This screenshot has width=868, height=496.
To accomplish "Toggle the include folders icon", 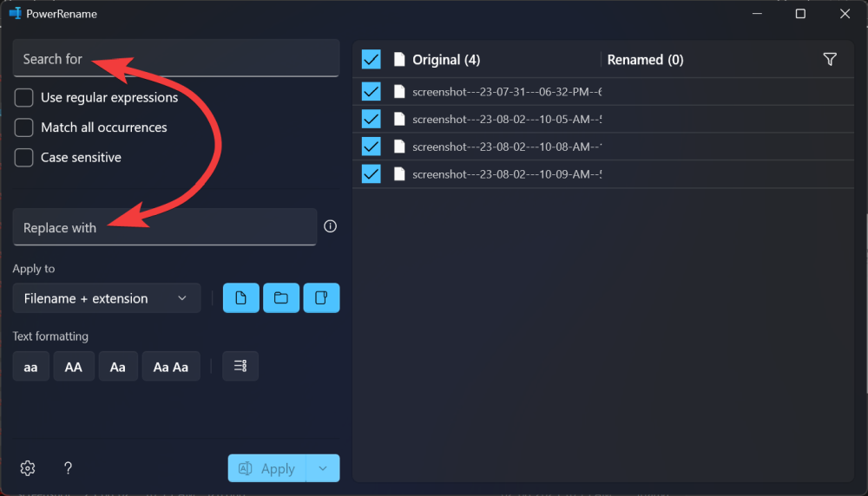I will pyautogui.click(x=281, y=298).
